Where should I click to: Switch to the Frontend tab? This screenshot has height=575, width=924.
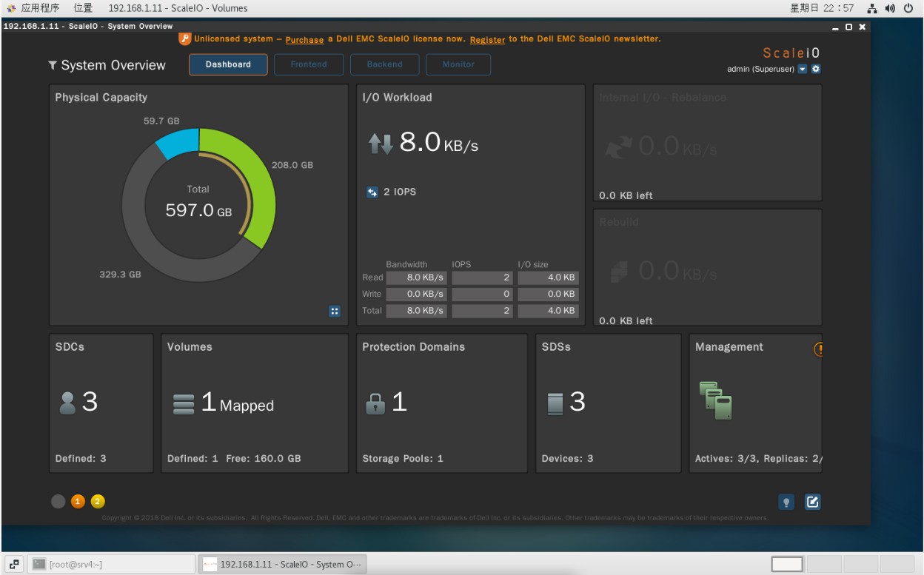pyautogui.click(x=309, y=64)
